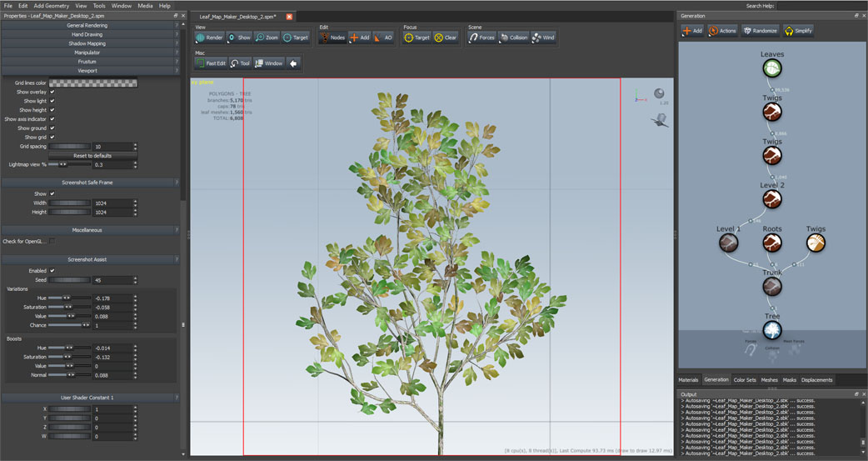868x461 pixels.
Task: Select the Forces scene tool
Action: pyautogui.click(x=481, y=38)
